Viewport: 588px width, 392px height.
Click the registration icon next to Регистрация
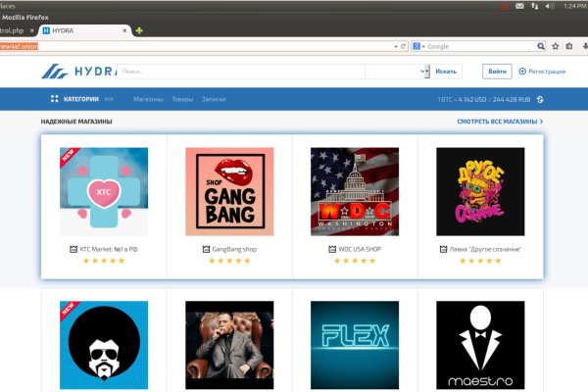click(x=520, y=72)
